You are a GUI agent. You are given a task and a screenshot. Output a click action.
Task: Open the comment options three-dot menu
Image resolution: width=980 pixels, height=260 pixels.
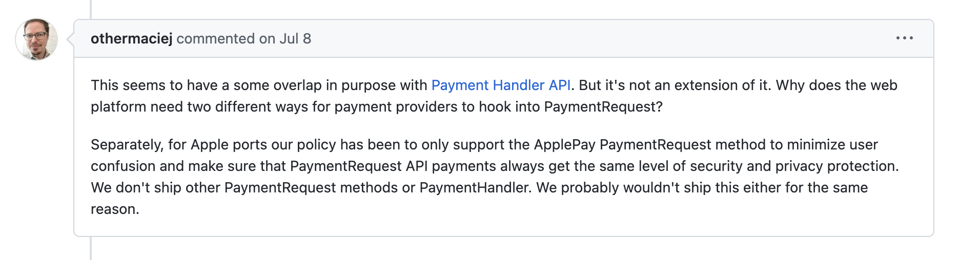[904, 38]
